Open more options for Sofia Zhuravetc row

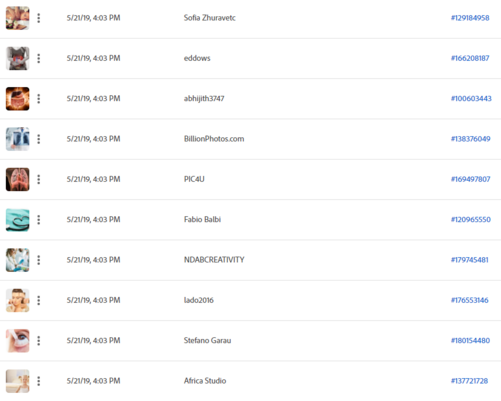coord(39,18)
